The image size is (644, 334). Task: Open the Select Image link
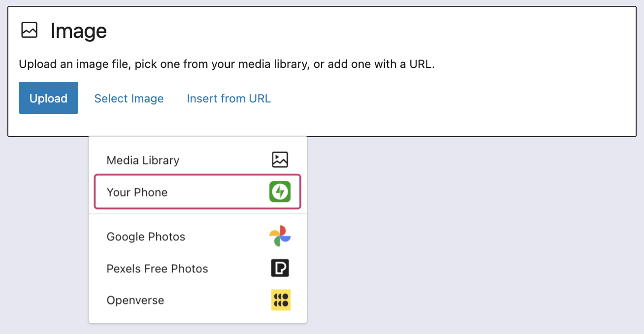(x=129, y=98)
